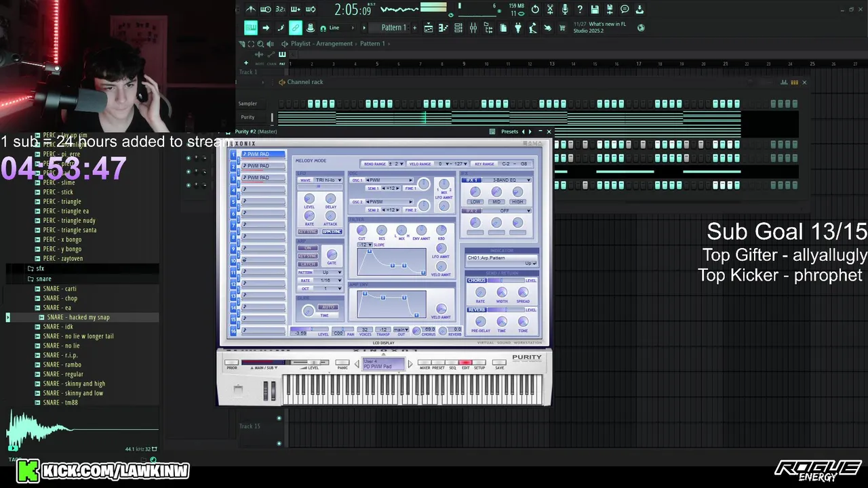This screenshot has height=488, width=868.
Task: Click the MIXER button on Purity keyboard
Action: (425, 363)
